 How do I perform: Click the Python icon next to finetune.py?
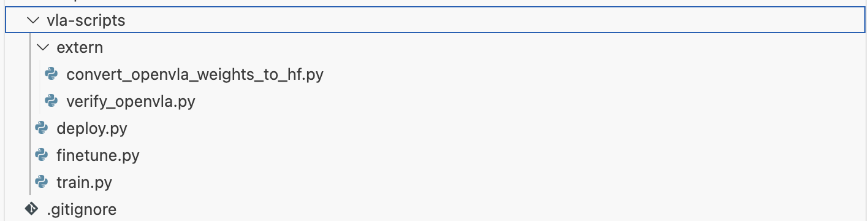[x=42, y=155]
